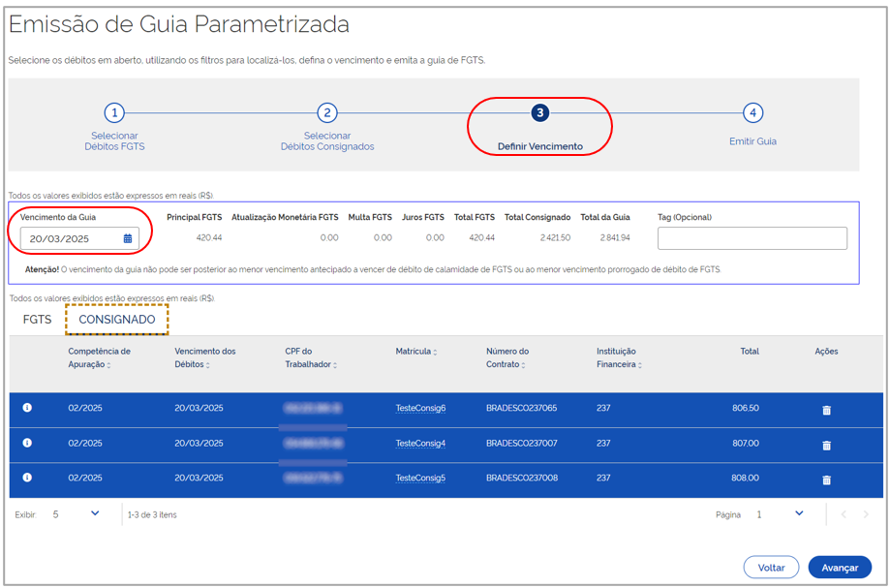Expand the Exibir items-per-page dropdown
The height and width of the screenshot is (588, 890).
94,513
